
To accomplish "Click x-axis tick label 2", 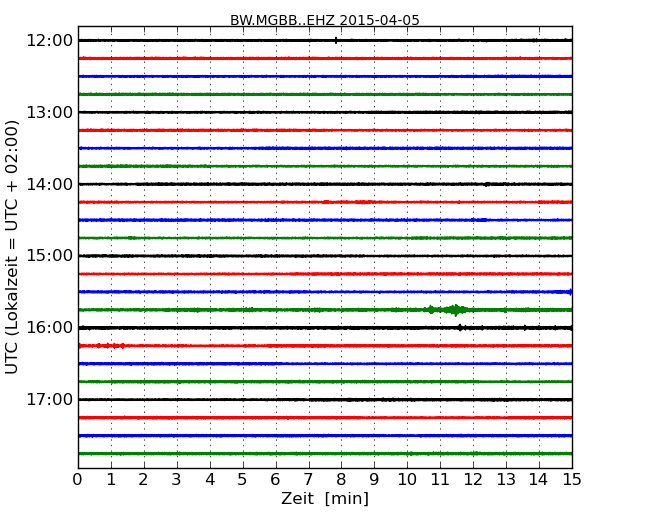I will point(143,480).
